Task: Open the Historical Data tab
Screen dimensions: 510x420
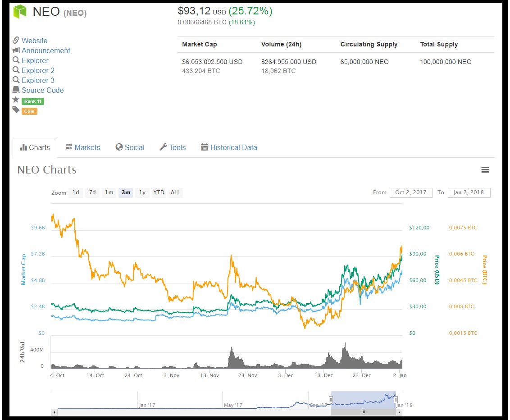Action: (229, 148)
